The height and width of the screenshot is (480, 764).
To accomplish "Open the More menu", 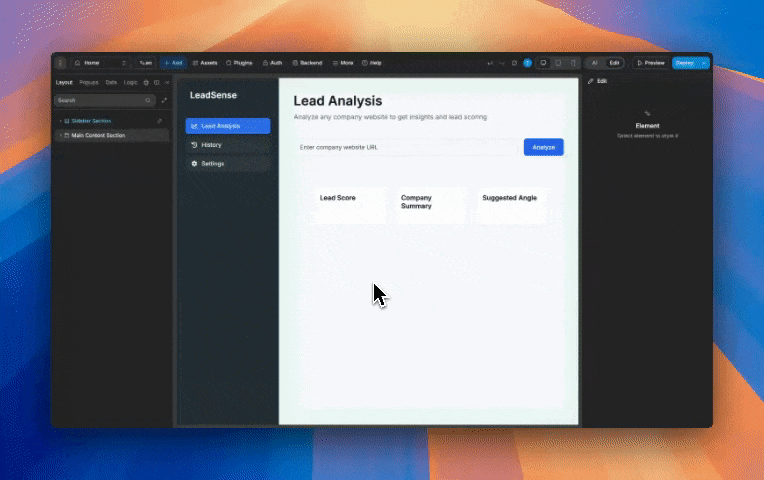I will [x=343, y=63].
